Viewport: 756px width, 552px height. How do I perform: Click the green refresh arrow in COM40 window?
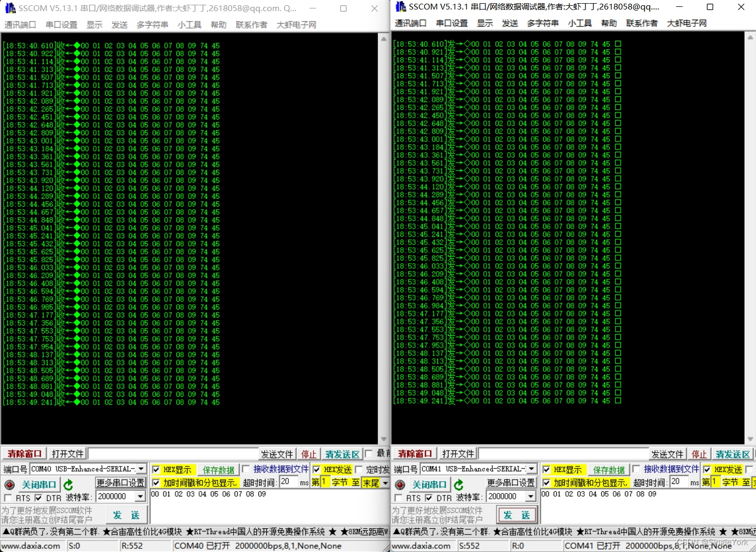click(x=68, y=484)
